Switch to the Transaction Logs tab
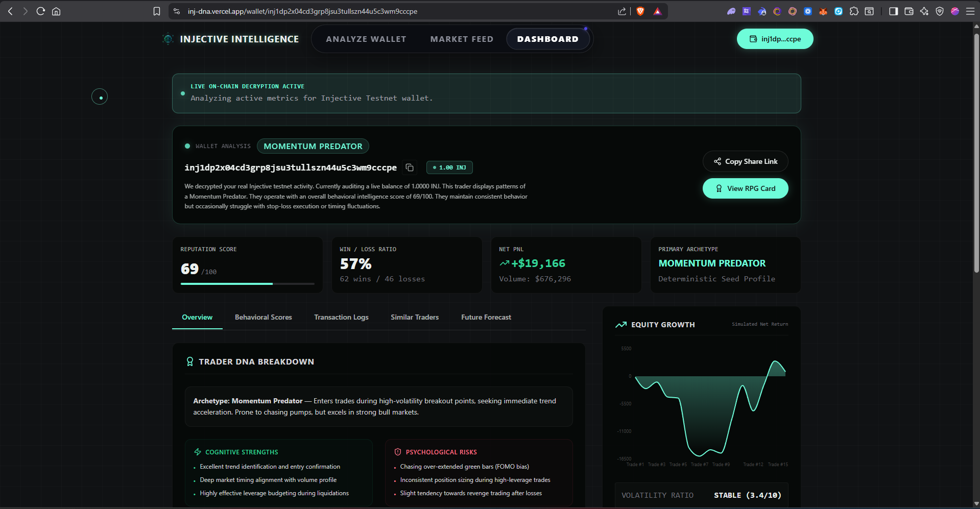This screenshot has width=980, height=509. point(341,317)
